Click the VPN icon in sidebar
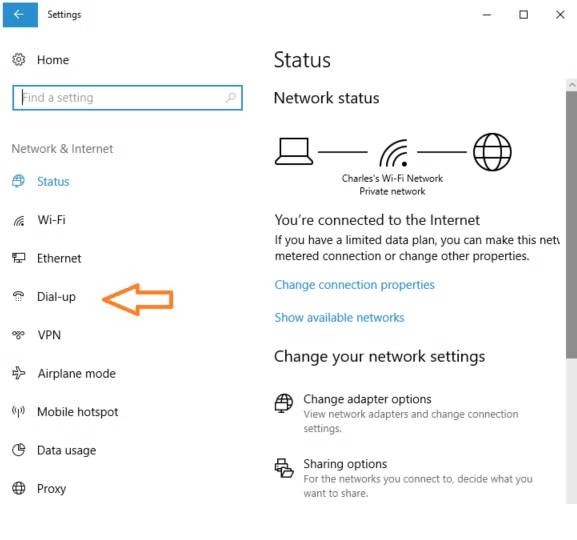The width and height of the screenshot is (577, 540). point(18,335)
